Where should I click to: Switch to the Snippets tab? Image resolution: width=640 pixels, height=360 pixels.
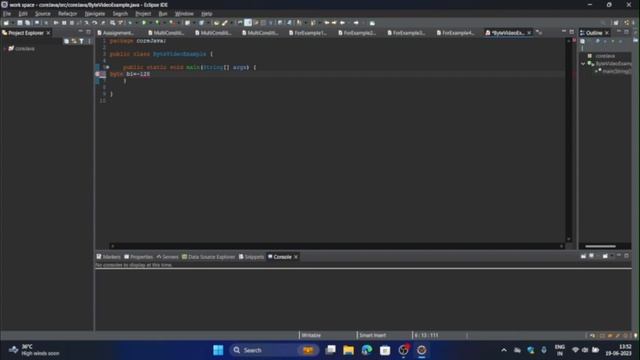[251, 257]
